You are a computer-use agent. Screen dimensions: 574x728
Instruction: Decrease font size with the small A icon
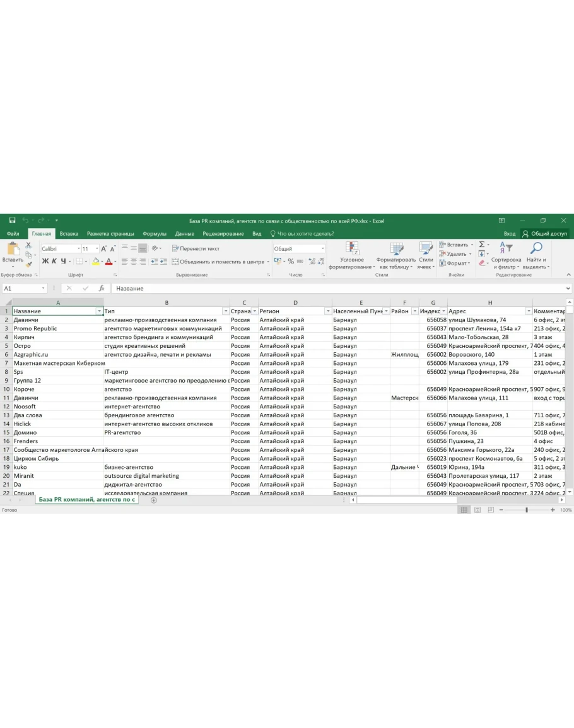pos(112,249)
